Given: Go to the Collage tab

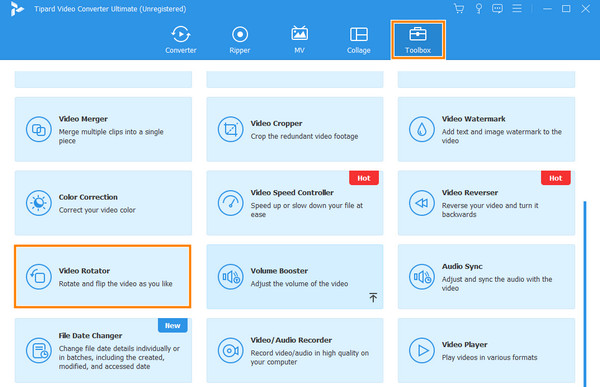Looking at the screenshot, I should [359, 40].
